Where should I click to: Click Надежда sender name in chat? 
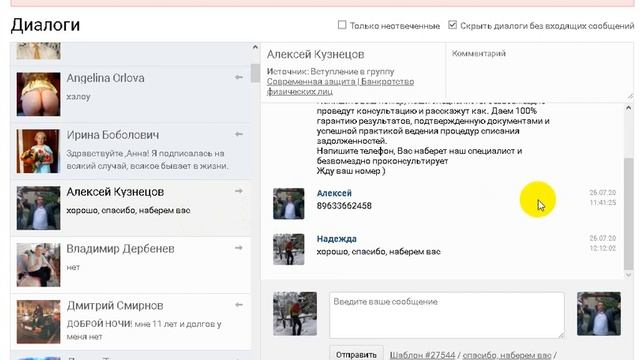[336, 239]
